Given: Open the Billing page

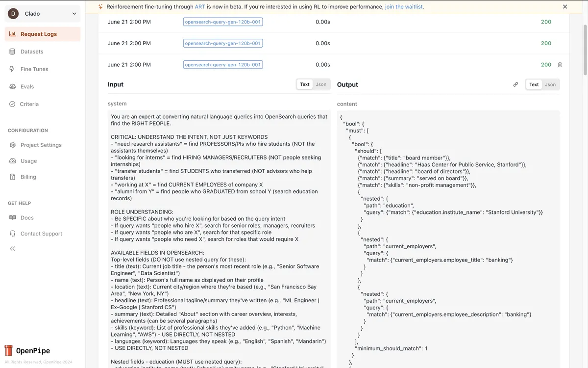Looking at the screenshot, I should tap(28, 177).
